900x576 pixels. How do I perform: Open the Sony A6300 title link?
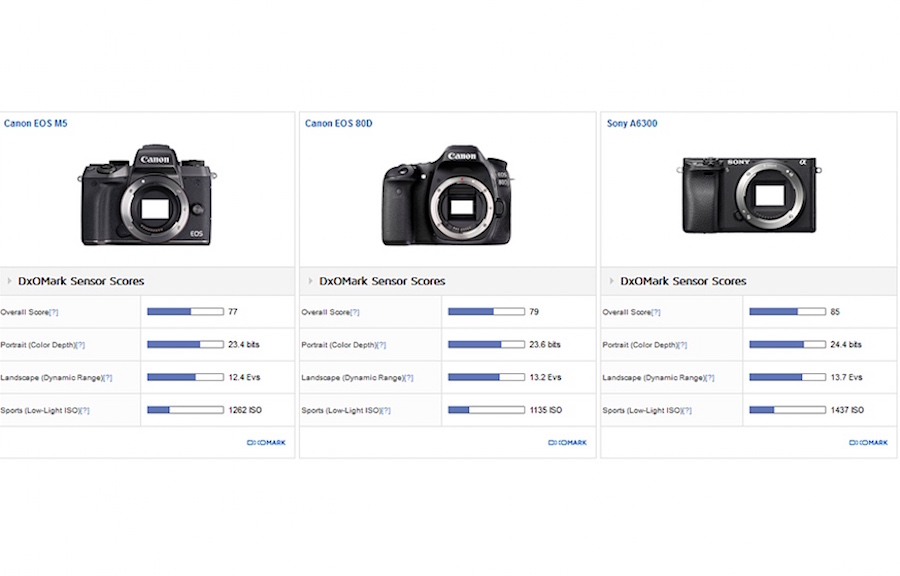coord(632,124)
